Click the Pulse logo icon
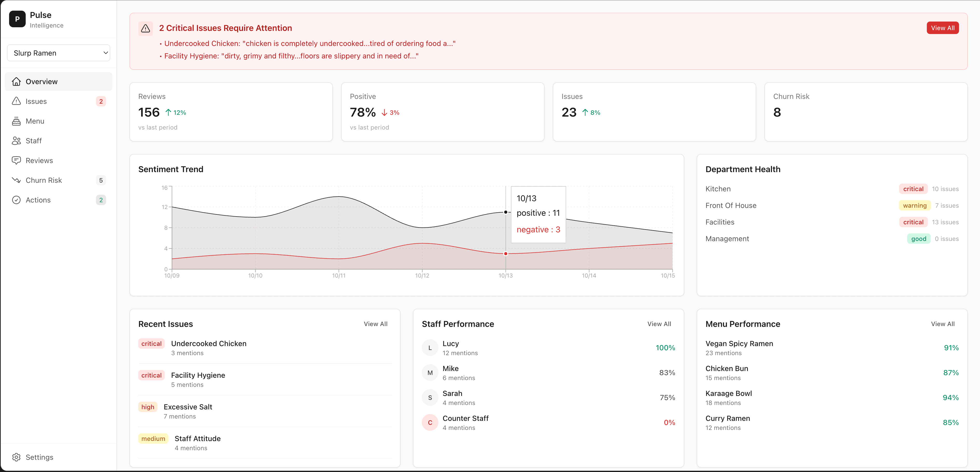Screen dimensions: 980x472 point(17,19)
